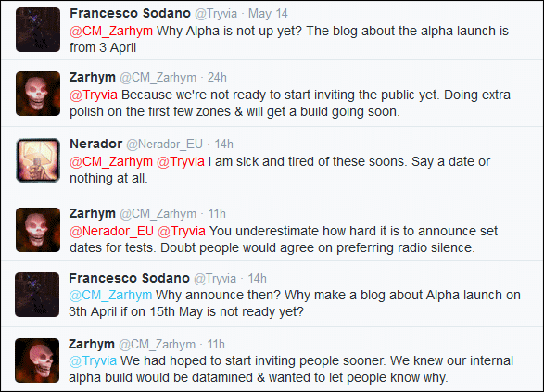Open Francesco Sodano's avatar in the first tweet
This screenshot has height=392, width=544.
[38, 30]
